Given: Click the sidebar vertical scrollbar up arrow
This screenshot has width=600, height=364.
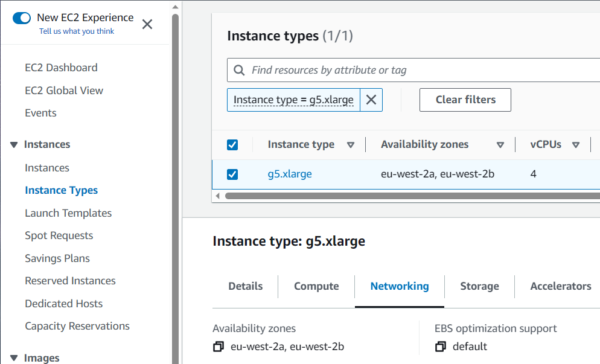Looking at the screenshot, I should coord(175,7).
